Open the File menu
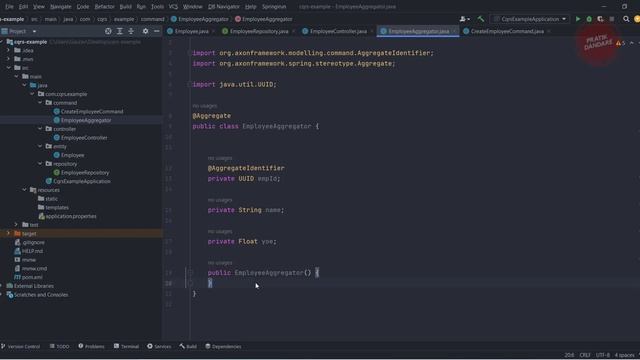 pyautogui.click(x=9, y=7)
